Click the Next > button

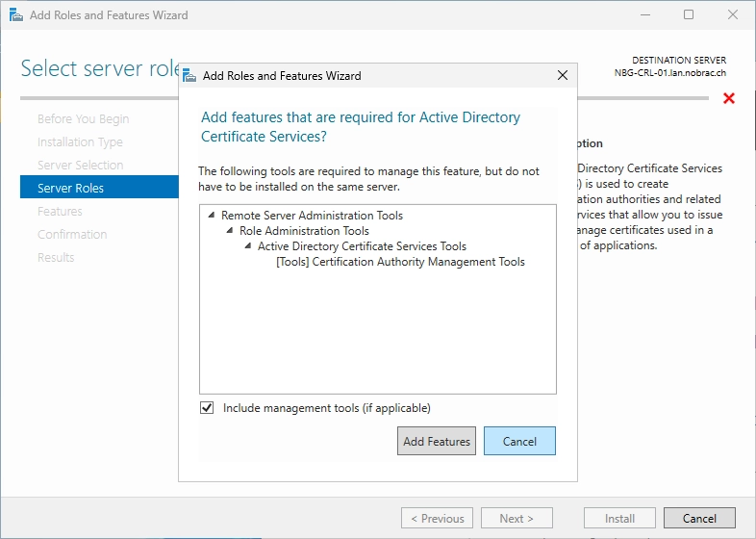coord(517,518)
